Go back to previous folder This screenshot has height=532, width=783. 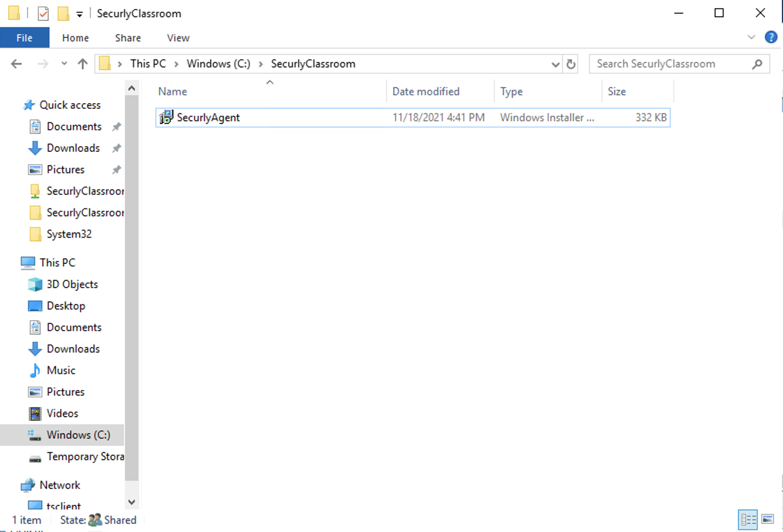(x=17, y=64)
